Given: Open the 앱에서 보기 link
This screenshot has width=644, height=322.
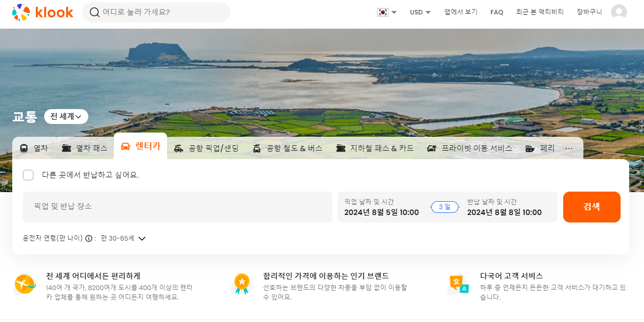Looking at the screenshot, I should [x=461, y=12].
